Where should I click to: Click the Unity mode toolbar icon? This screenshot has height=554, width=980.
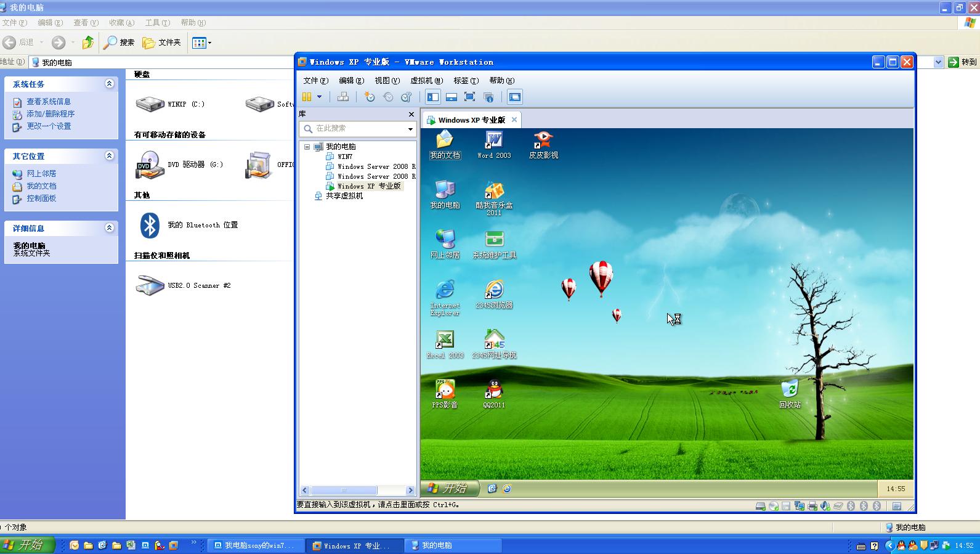pos(488,97)
